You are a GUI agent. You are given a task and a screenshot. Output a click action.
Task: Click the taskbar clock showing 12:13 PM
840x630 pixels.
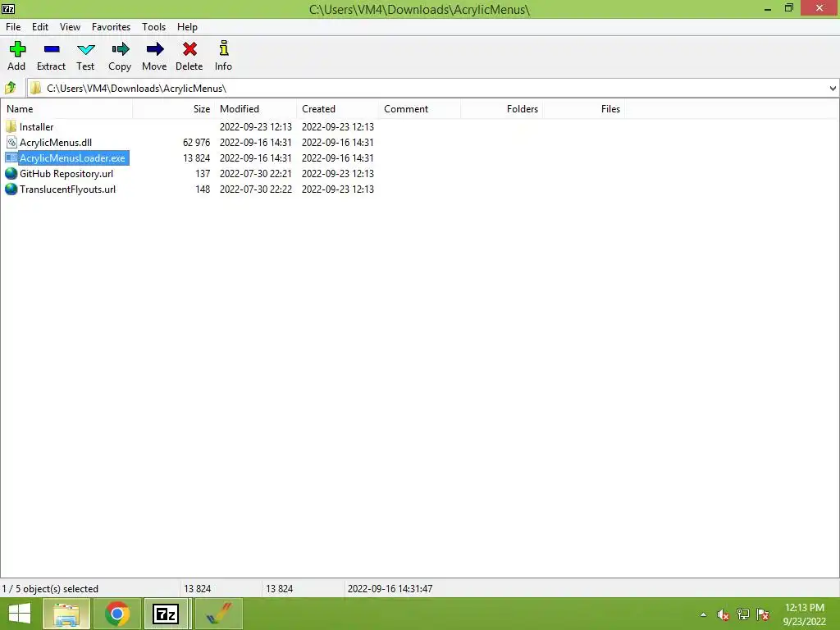pos(805,608)
